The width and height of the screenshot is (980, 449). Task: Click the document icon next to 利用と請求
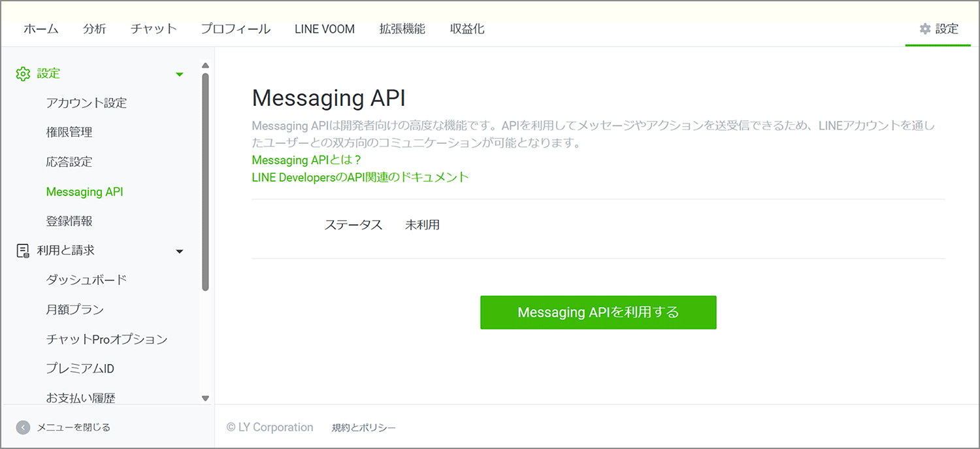pos(23,251)
